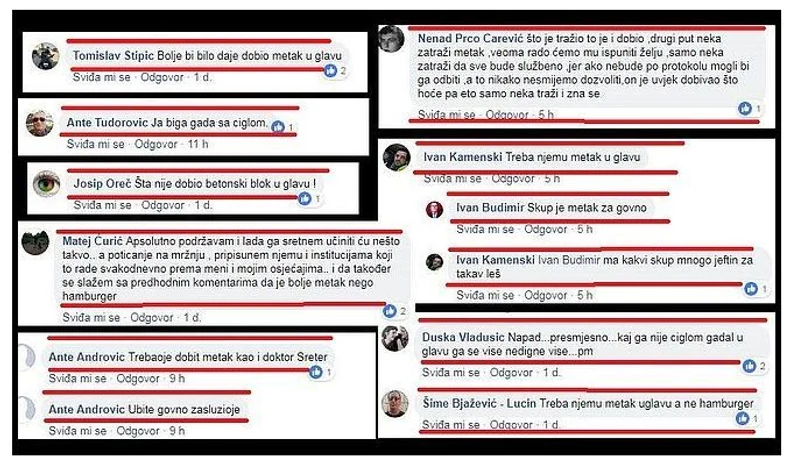Open the "11 h" timestamp on Ante Tudorovic's comment
Viewport: 790px width, 463px height.
[198, 144]
